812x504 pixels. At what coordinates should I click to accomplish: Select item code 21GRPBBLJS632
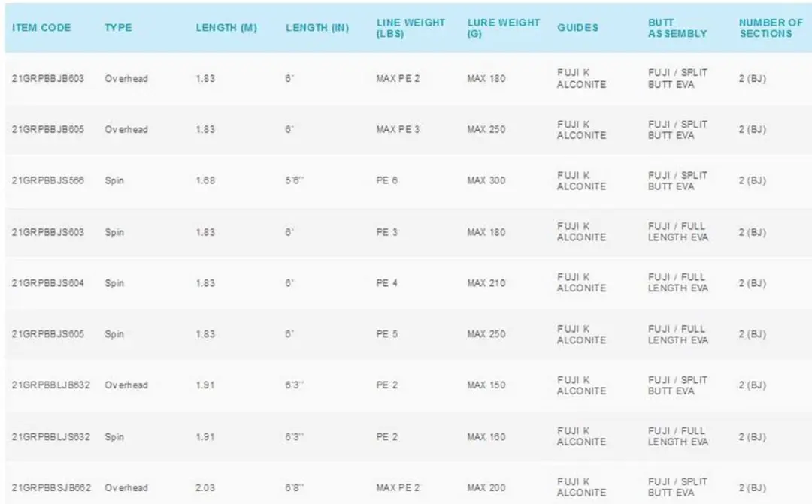(x=51, y=436)
